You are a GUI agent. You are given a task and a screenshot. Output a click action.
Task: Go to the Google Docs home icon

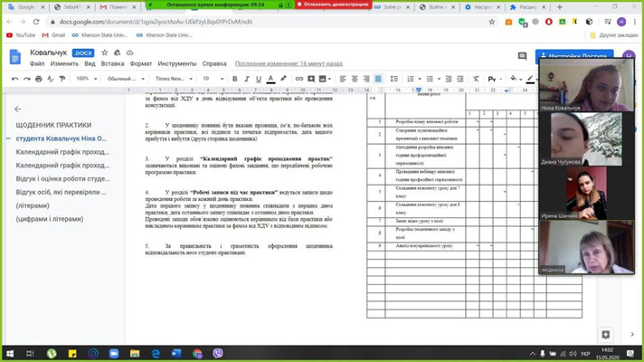(x=15, y=57)
